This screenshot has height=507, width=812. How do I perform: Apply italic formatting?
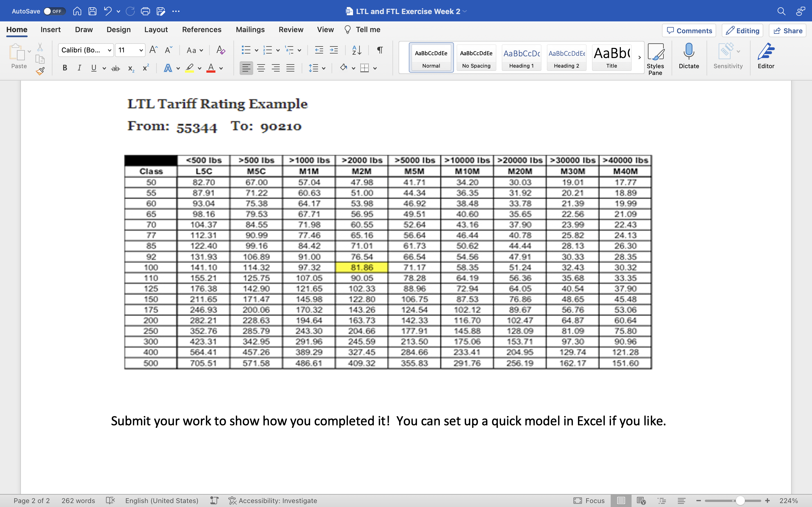(79, 68)
